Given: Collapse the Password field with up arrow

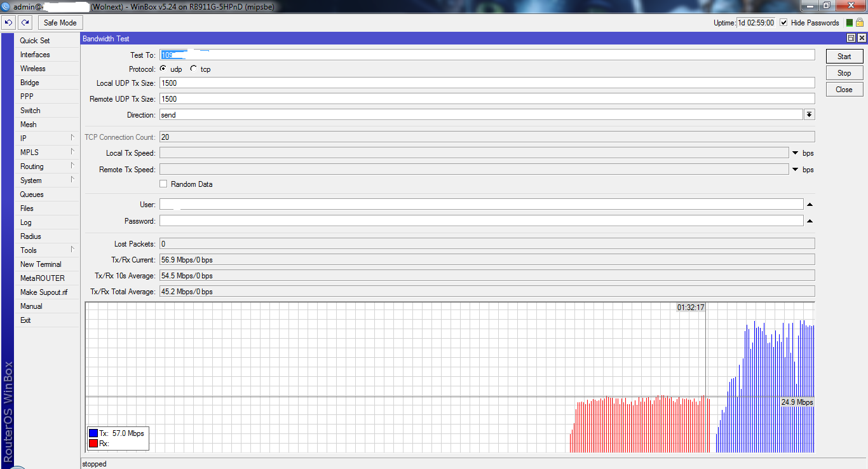Looking at the screenshot, I should coord(810,221).
